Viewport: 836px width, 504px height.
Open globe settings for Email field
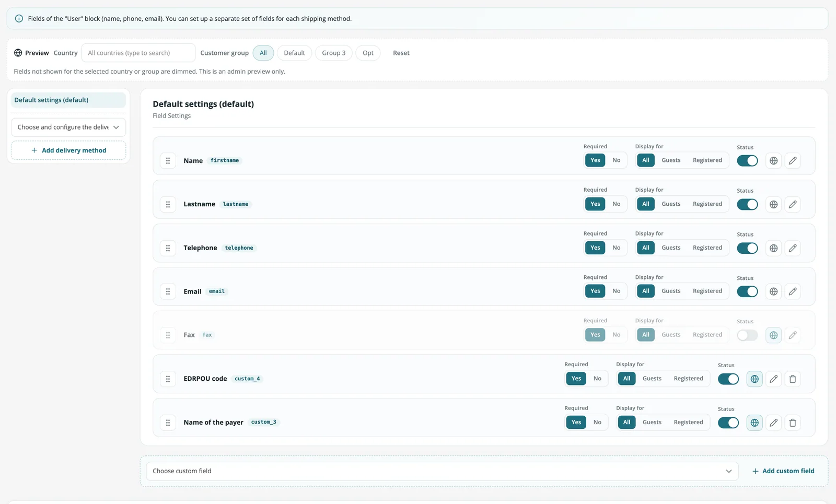pos(774,291)
